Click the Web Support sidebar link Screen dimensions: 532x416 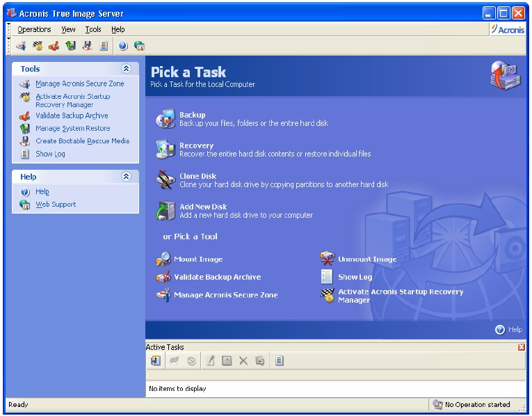[x=56, y=205]
